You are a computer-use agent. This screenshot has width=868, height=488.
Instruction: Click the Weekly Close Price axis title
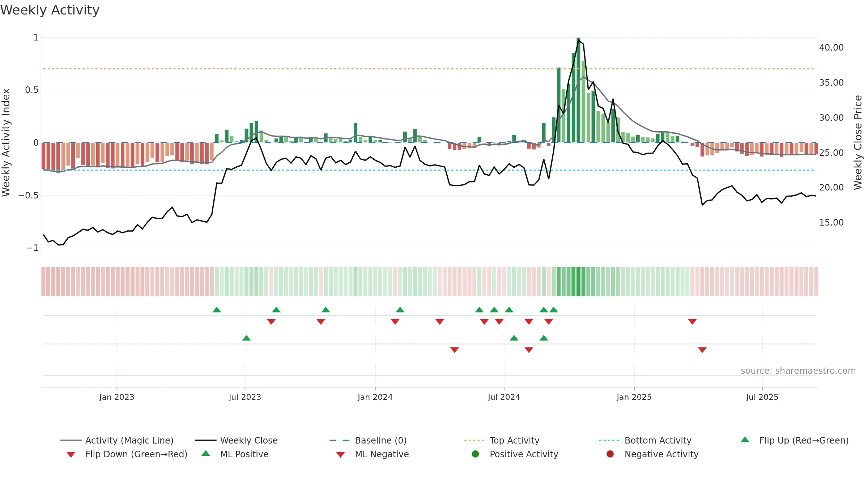pyautogui.click(x=858, y=142)
